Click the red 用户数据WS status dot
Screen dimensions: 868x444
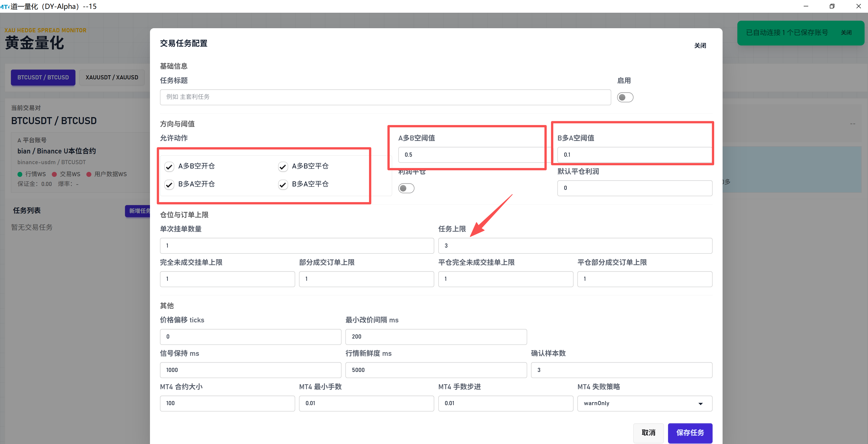tap(89, 174)
